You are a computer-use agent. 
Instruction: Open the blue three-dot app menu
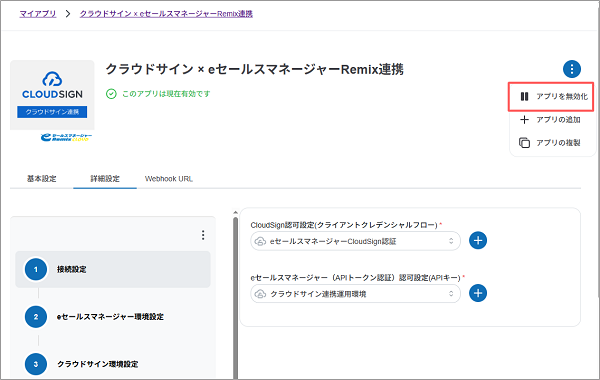(x=572, y=69)
